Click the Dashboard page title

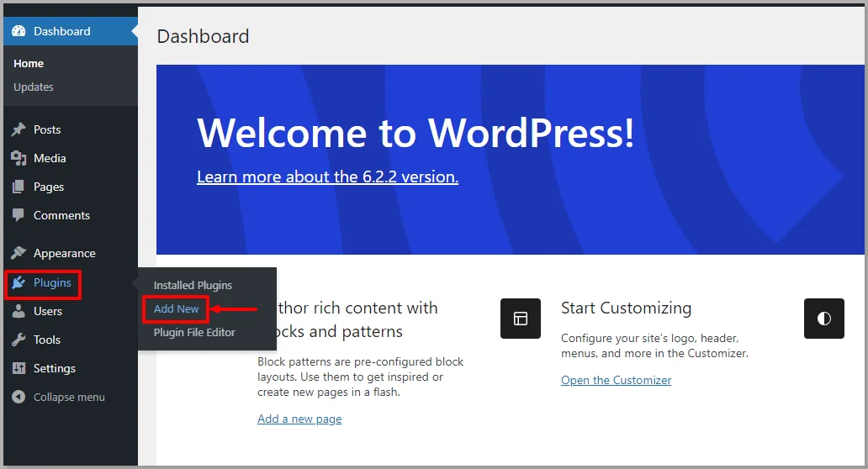[x=204, y=36]
